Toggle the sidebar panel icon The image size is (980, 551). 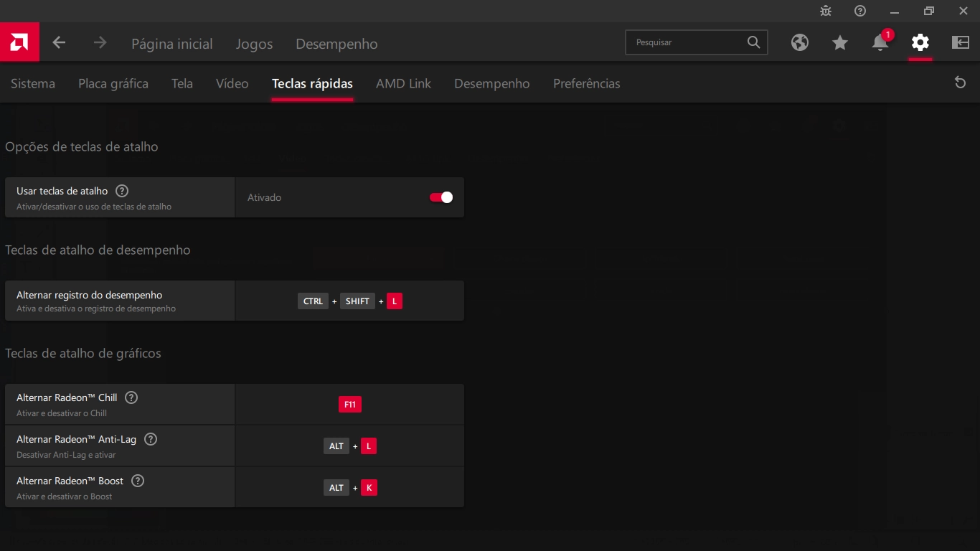pos(961,42)
